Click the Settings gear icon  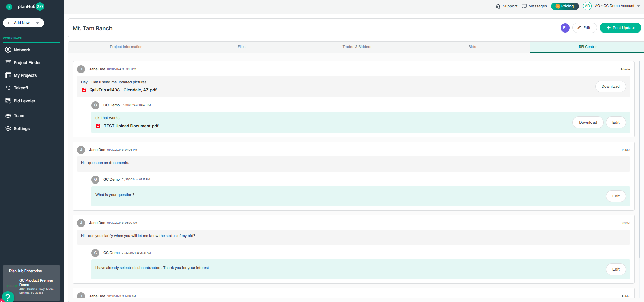[8, 129]
